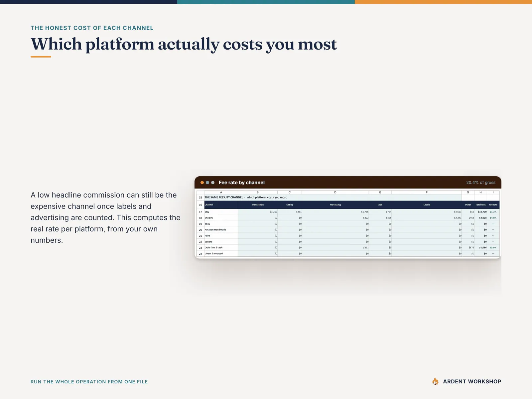Click the Channel header cell
Viewport: 532px width, 399px height.
click(221, 205)
